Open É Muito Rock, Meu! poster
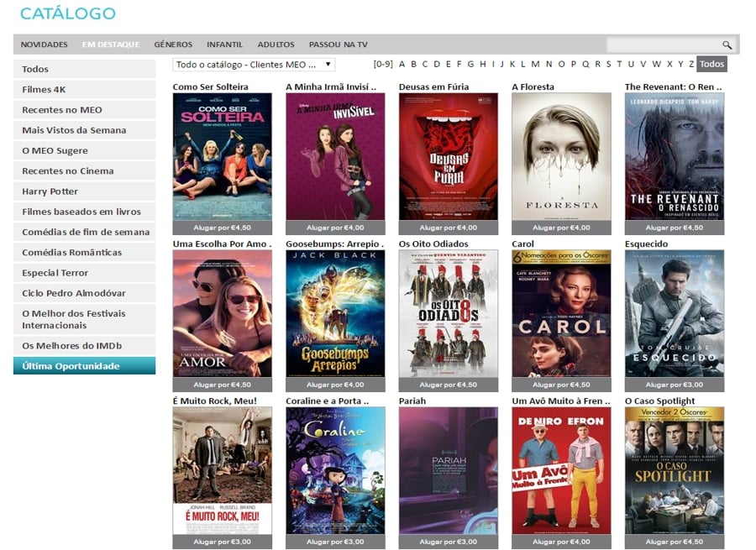 [223, 471]
